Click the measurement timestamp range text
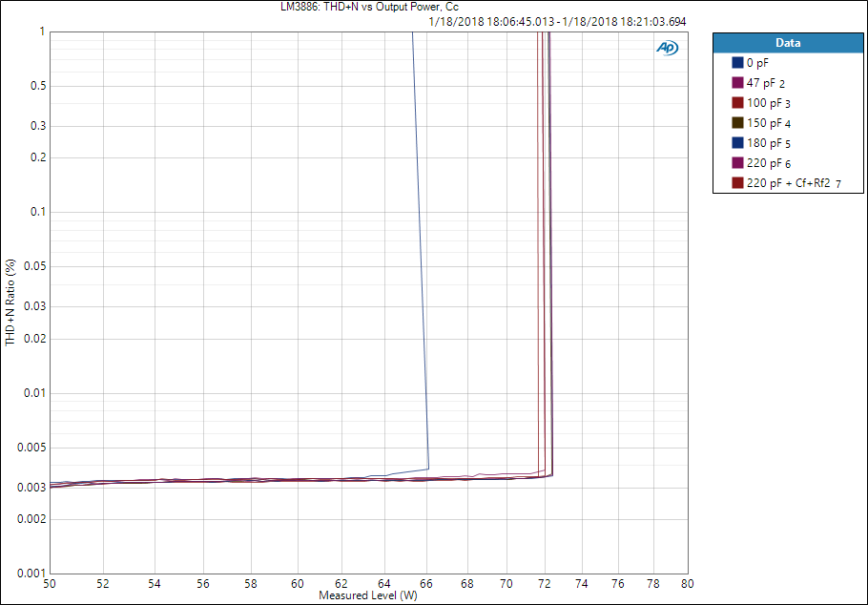This screenshot has width=868, height=605. pos(557,22)
